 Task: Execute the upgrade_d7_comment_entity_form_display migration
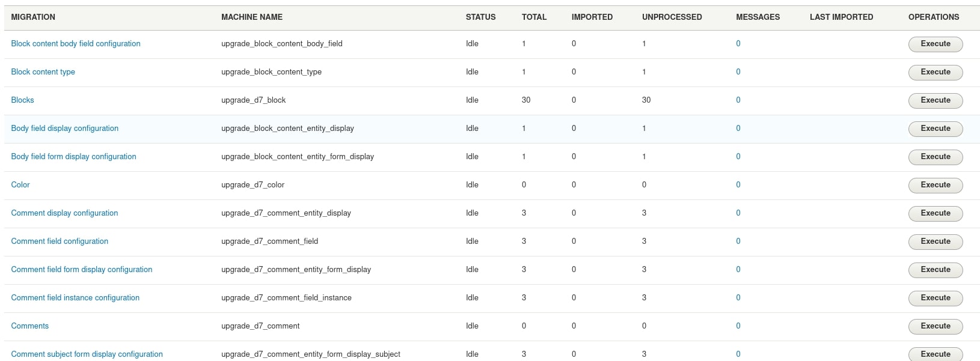click(x=936, y=270)
